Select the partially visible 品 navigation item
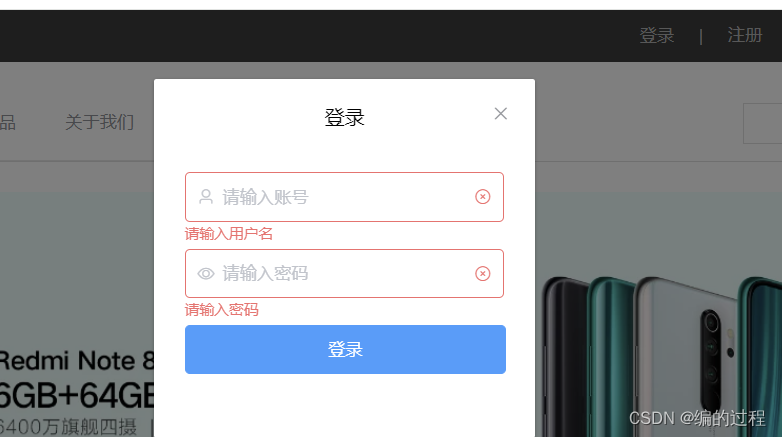 point(7,122)
